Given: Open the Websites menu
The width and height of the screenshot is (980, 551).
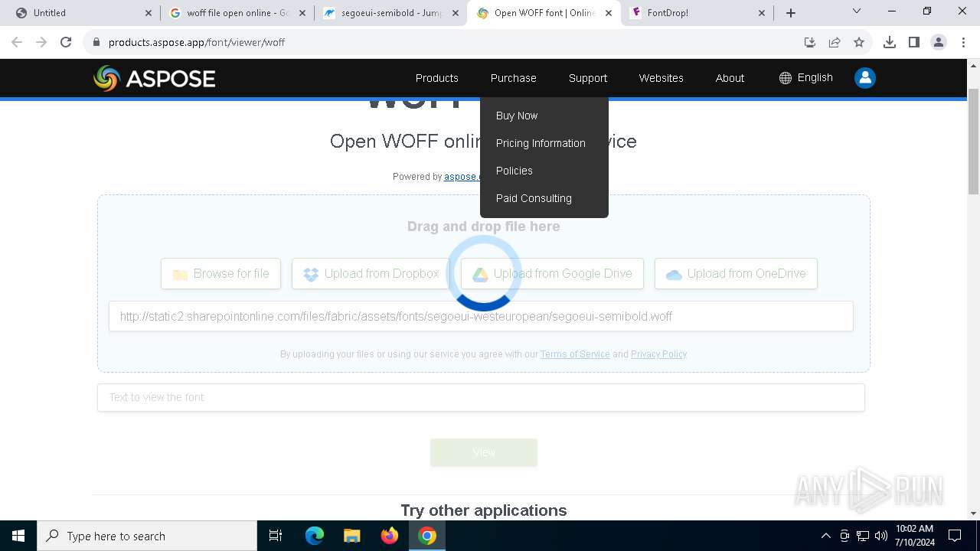Looking at the screenshot, I should [x=661, y=78].
